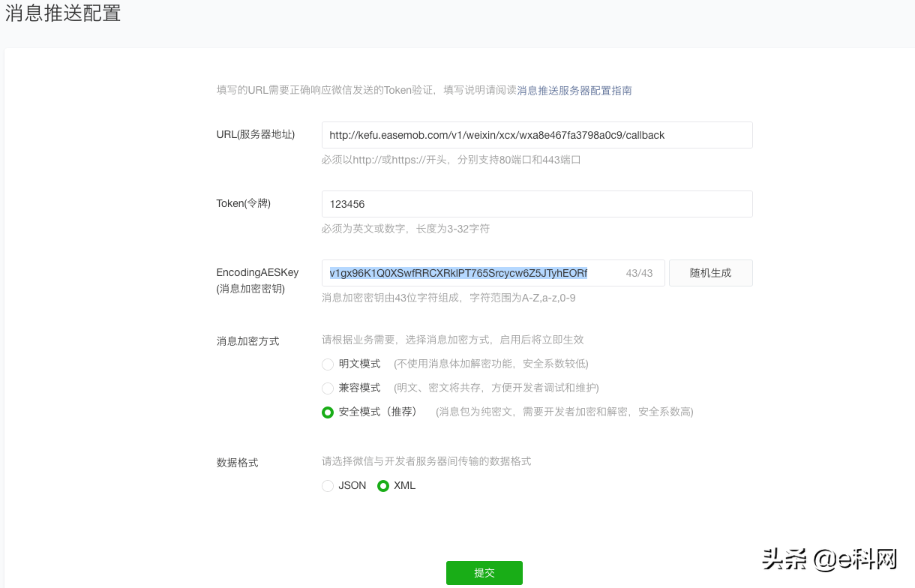Open 消息推送服务器配置指南 link
Viewport: 915px width, 588px height.
[574, 90]
